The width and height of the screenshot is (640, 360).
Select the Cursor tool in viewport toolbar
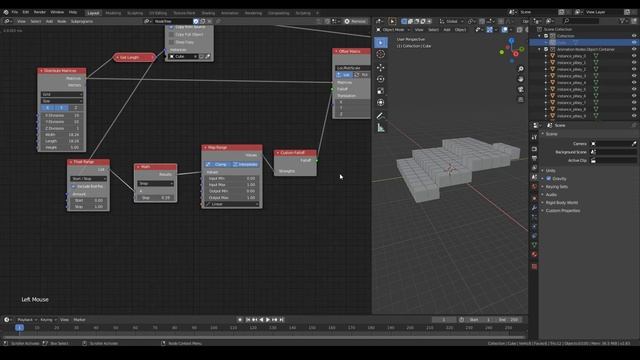(380, 54)
